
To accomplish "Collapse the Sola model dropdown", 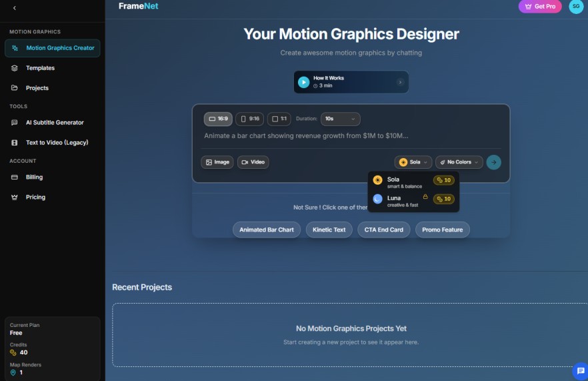I will tap(413, 162).
